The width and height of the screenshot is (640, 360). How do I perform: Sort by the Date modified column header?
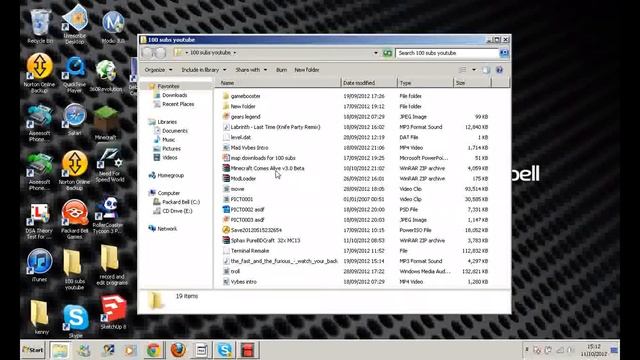[369, 83]
